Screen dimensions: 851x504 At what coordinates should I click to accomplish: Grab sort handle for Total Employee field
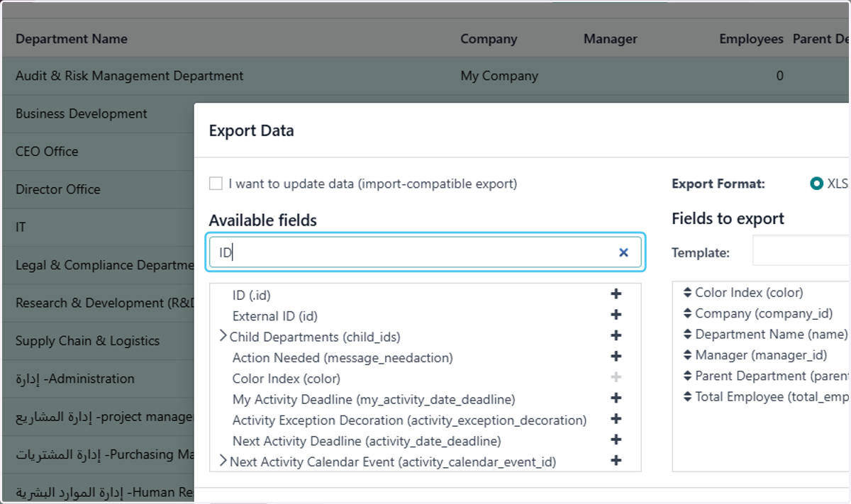687,397
